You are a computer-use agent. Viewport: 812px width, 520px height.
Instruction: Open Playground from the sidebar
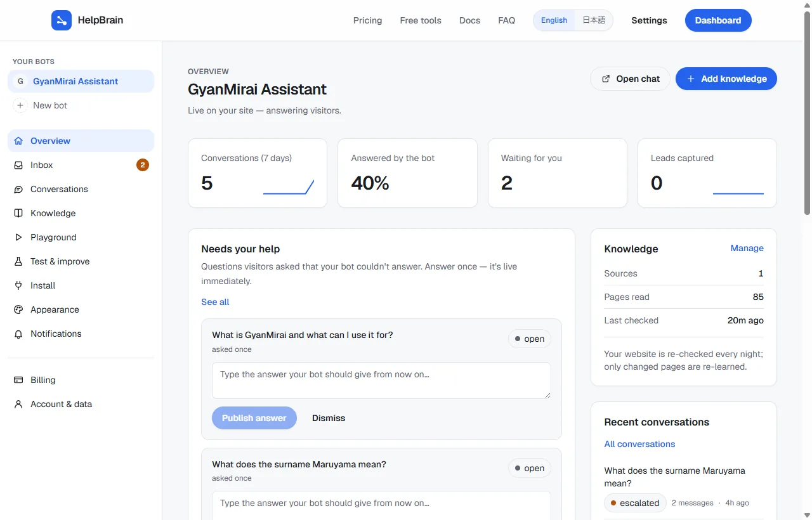pyautogui.click(x=81, y=237)
